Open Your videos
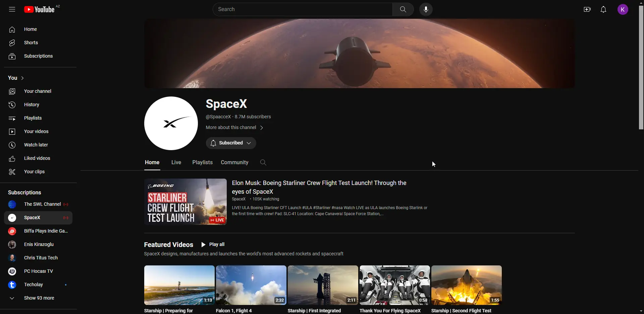The image size is (644, 314). (38, 132)
